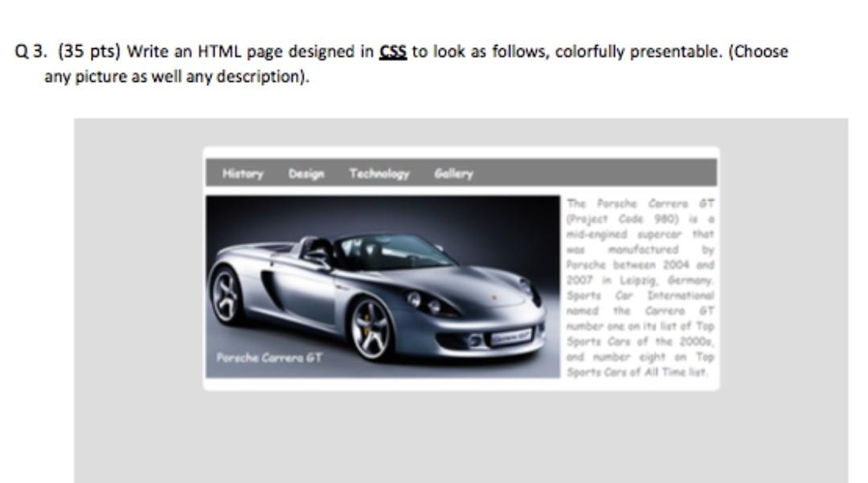The height and width of the screenshot is (483, 868).
Task: Click the 'Q 3.' question number
Action: click(x=31, y=51)
